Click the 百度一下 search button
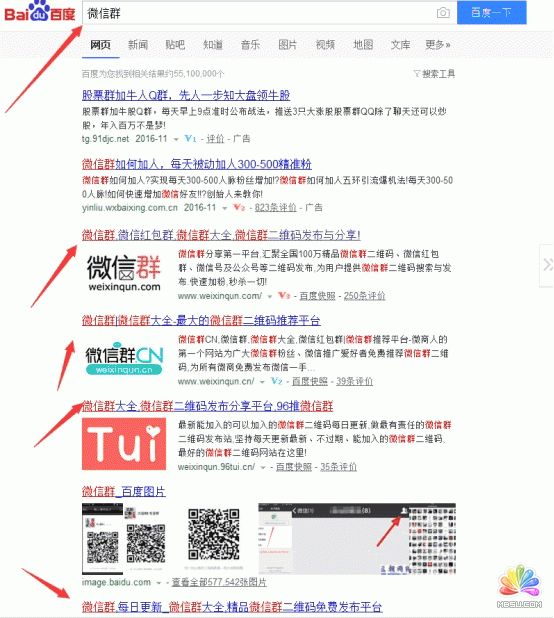 click(x=491, y=13)
